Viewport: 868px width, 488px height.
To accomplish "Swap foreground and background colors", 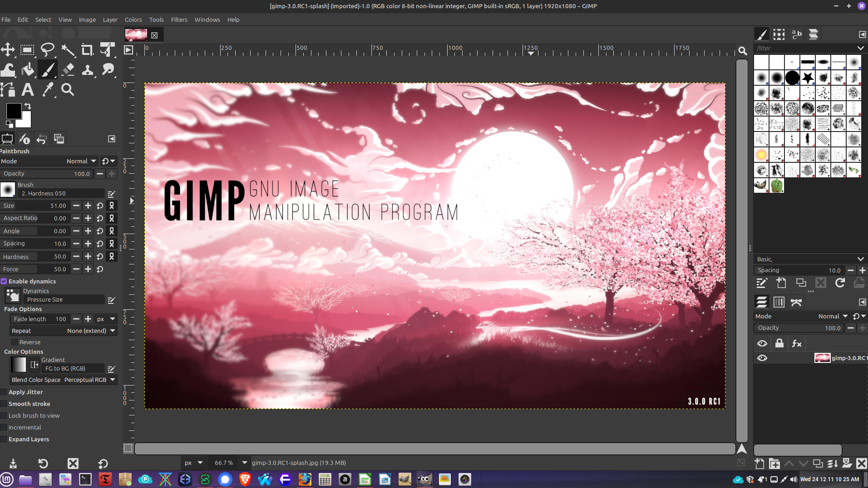I will click(x=28, y=106).
